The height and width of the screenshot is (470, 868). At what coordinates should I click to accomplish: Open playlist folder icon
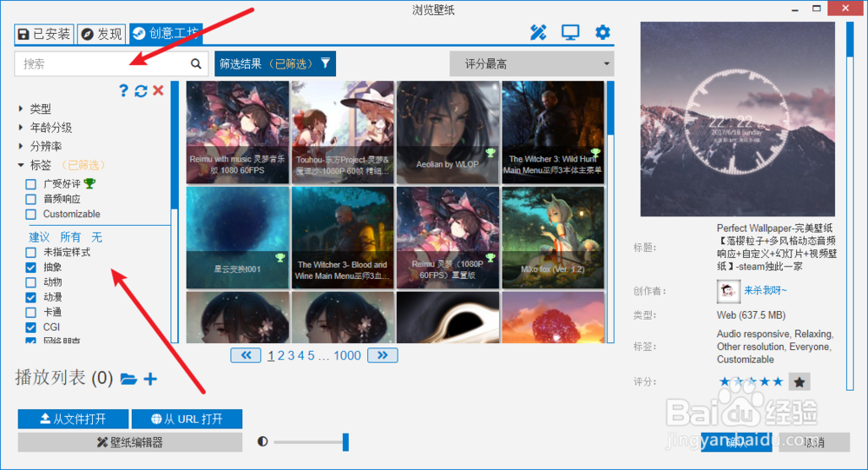coord(128,379)
